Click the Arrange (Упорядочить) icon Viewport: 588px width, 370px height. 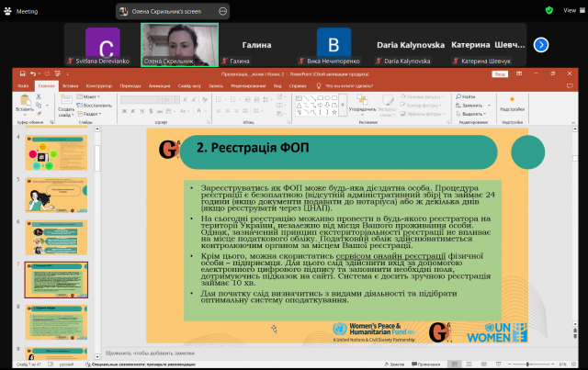pos(356,103)
